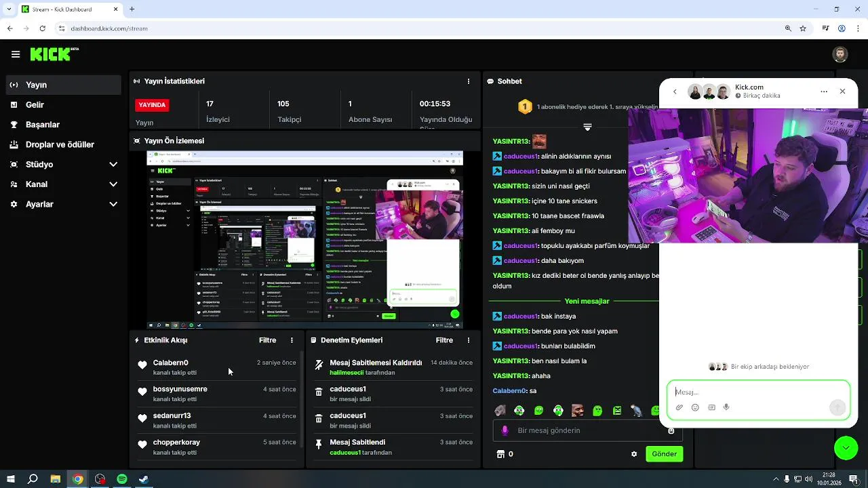Jump to new messages via Yeni mesajlar
868x488 pixels.
(x=587, y=301)
